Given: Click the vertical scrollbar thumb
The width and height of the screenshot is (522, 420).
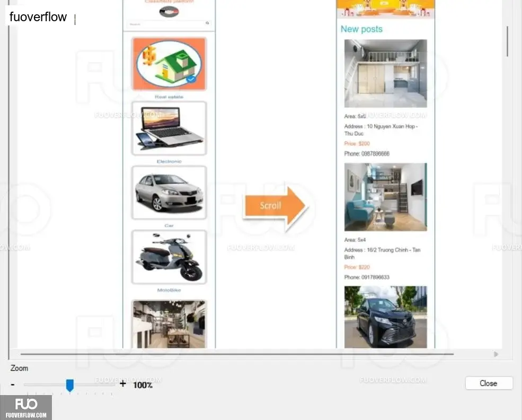Looking at the screenshot, I should pyautogui.click(x=507, y=41).
